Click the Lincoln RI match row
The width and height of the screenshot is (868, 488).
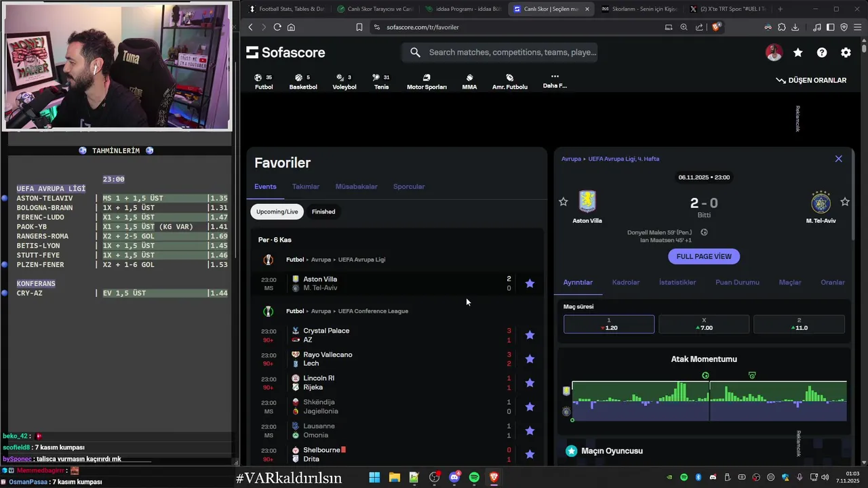[x=397, y=383]
